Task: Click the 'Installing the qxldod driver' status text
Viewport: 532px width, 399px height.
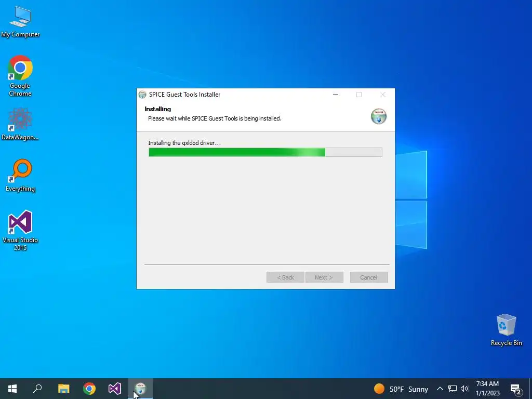Action: 184,143
